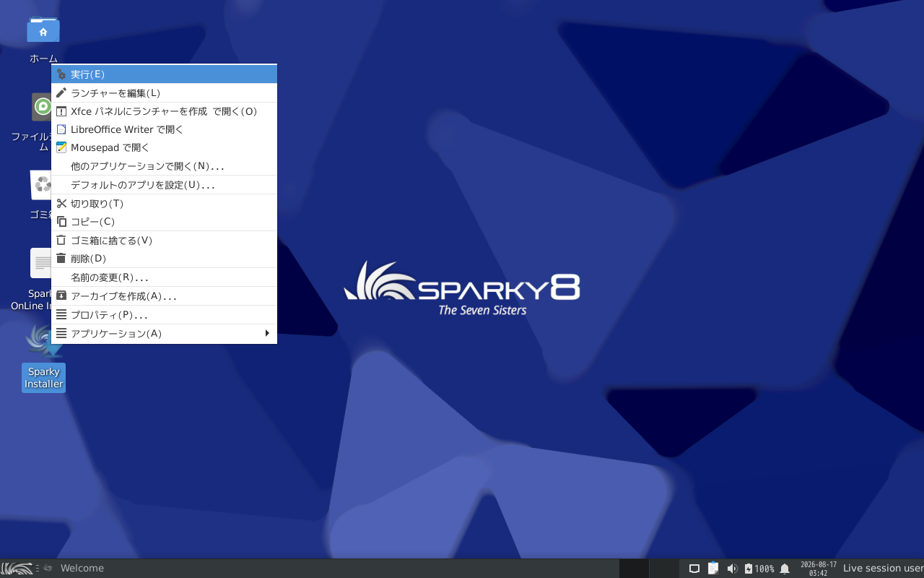Screen dimensions: 924x578
Task: Select コピー(C) menu item
Action: click(x=164, y=222)
